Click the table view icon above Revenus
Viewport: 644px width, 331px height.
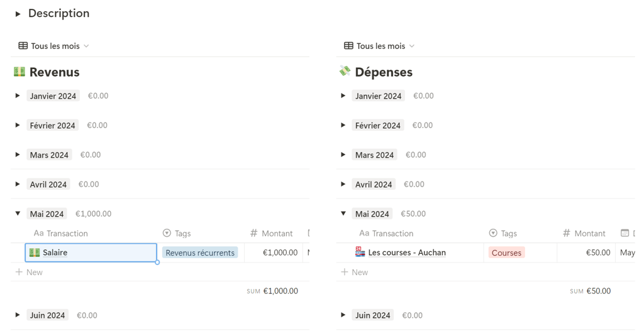click(23, 46)
